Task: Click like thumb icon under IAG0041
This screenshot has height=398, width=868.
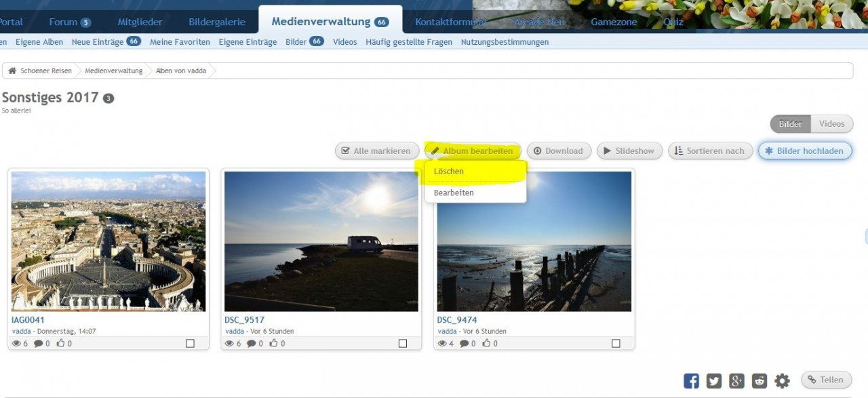Action: 60,343
